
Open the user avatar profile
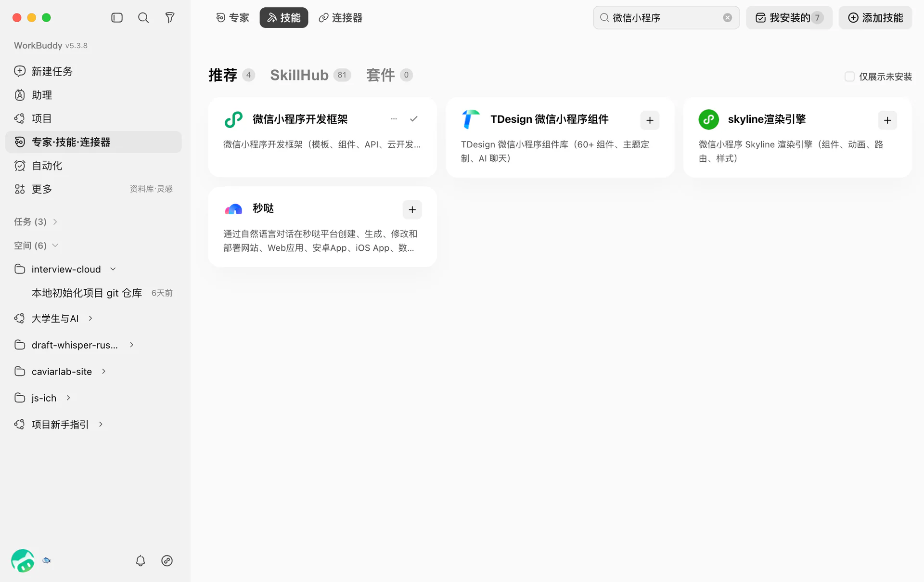23,560
